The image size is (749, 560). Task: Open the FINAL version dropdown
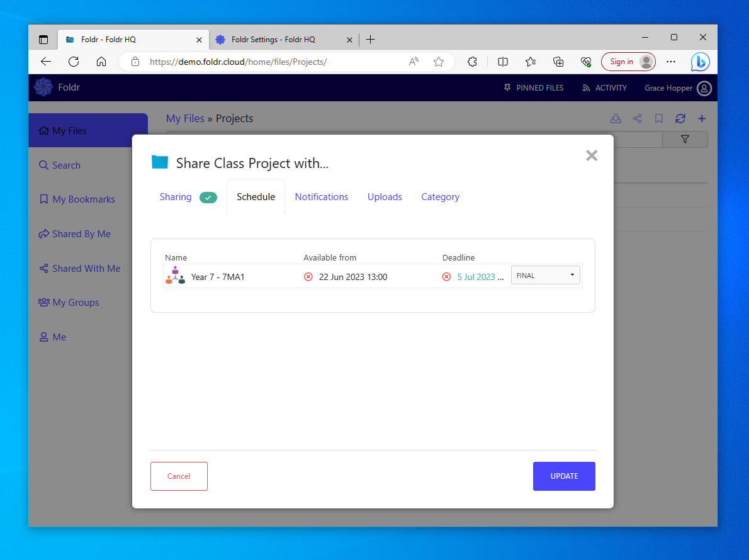[545, 274]
